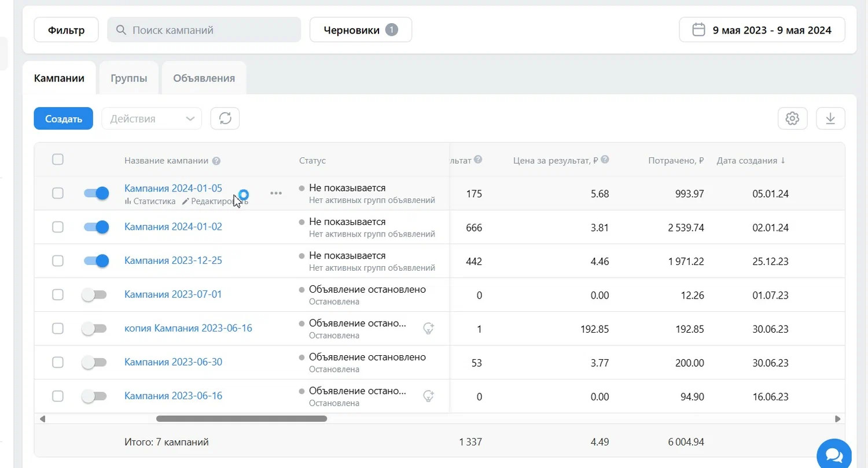Click the refresh campaigns icon button

[225, 119]
